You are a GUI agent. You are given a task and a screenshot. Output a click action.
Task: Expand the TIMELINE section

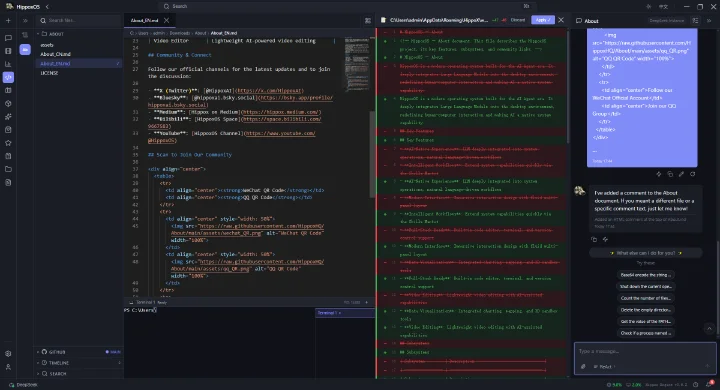click(x=78, y=363)
